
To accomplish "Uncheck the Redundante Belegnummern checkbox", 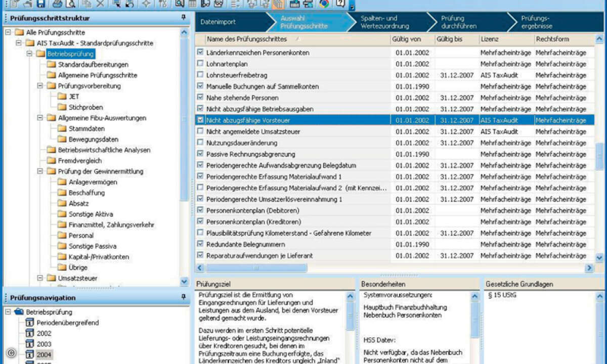I will tap(200, 244).
